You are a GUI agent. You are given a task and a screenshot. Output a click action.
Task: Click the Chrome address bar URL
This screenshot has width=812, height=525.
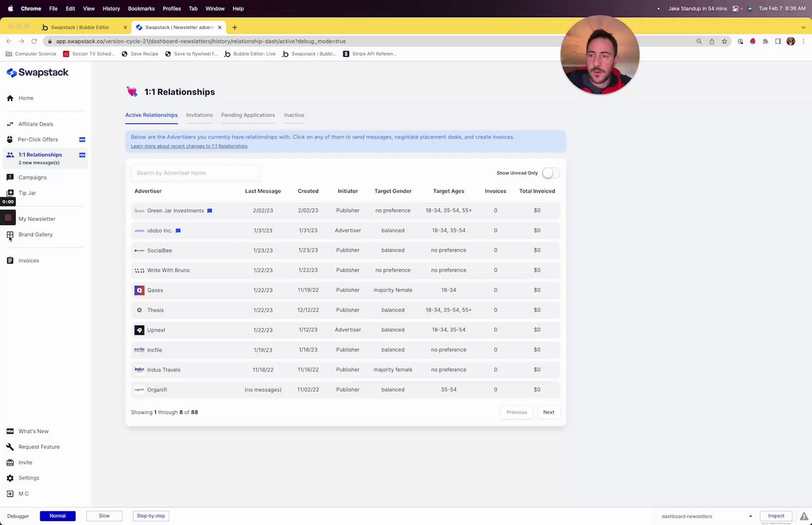[200, 41]
